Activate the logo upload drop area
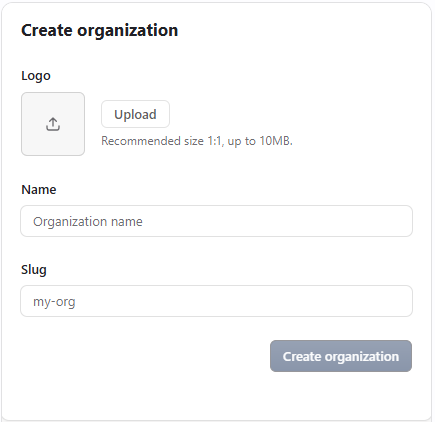 [x=53, y=124]
